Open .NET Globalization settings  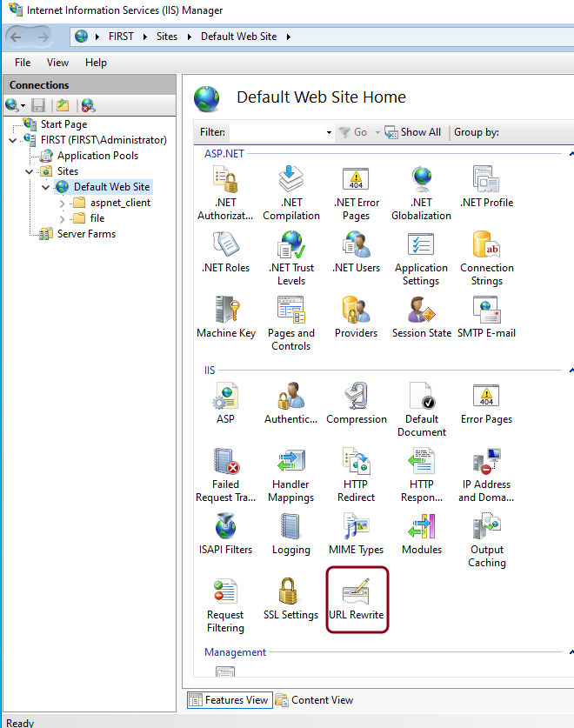click(x=421, y=194)
